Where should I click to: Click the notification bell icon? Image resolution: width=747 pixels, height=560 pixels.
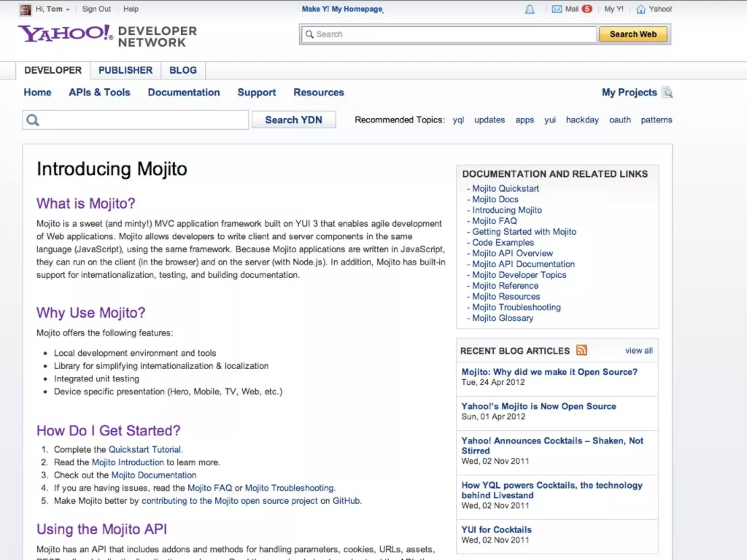(530, 9)
